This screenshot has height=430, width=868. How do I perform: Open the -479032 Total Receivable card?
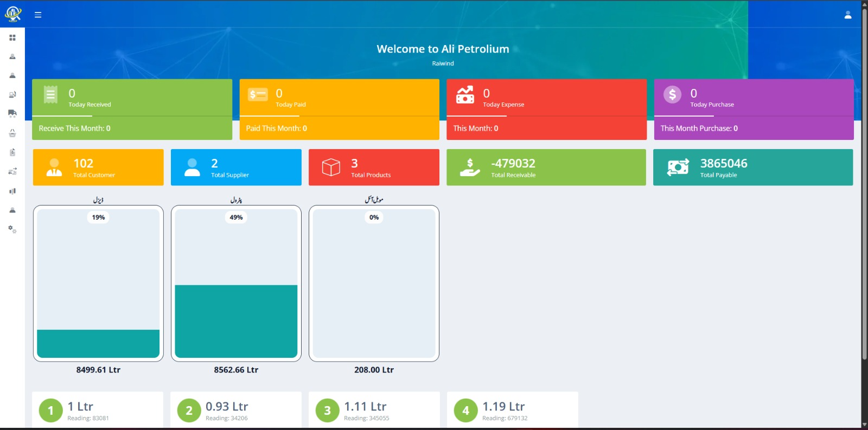(546, 168)
